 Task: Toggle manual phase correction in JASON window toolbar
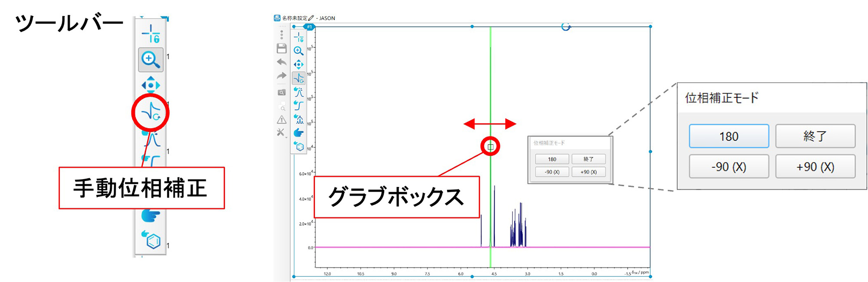[x=299, y=78]
